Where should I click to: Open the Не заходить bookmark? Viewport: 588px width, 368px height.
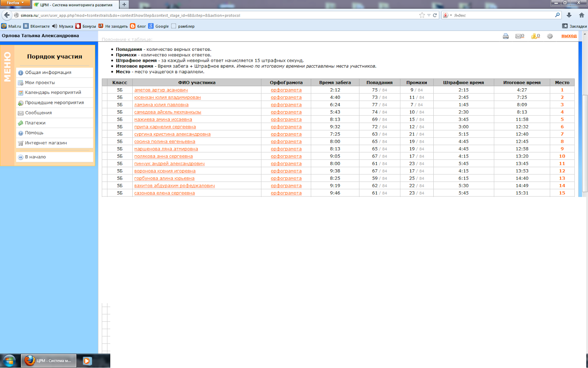pyautogui.click(x=113, y=26)
